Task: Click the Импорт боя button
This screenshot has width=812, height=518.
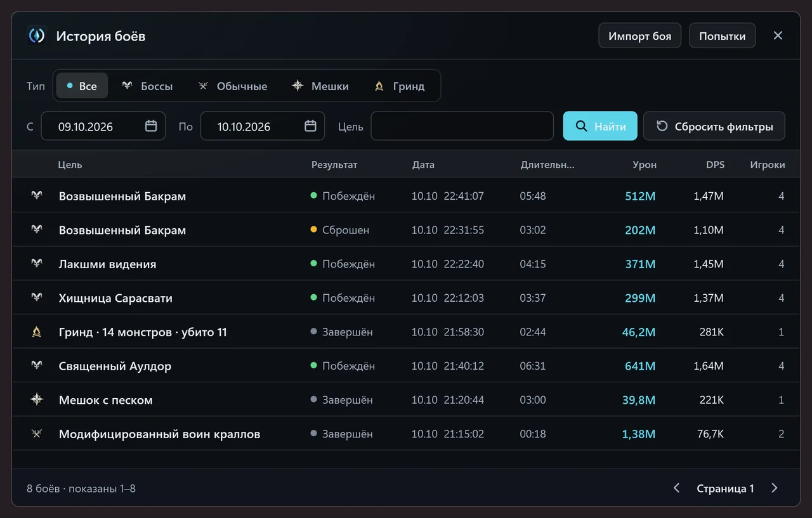Action: coord(639,36)
